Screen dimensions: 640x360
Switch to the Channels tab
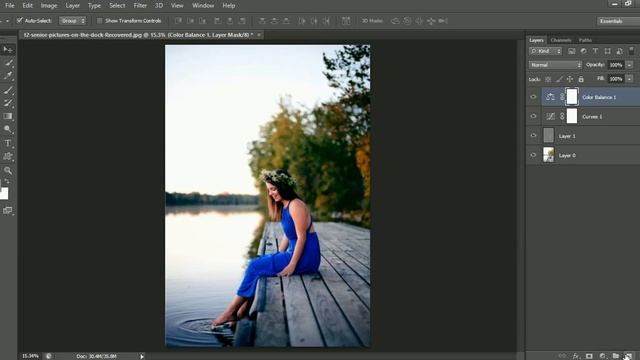point(561,40)
